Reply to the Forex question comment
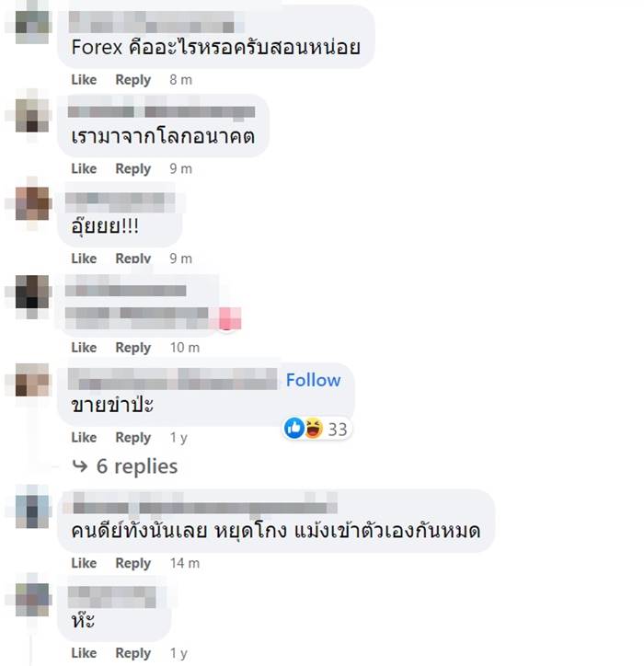 coord(133,80)
